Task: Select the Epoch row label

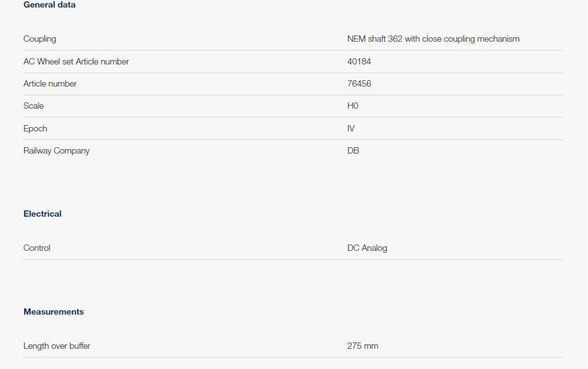Action: 35,129
